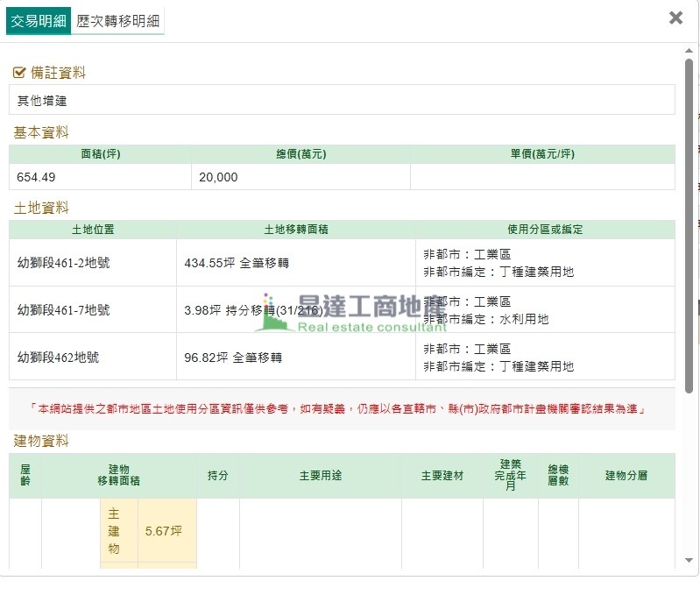Click the scrollbar up arrow
This screenshot has height=602, width=700.
coord(689,52)
